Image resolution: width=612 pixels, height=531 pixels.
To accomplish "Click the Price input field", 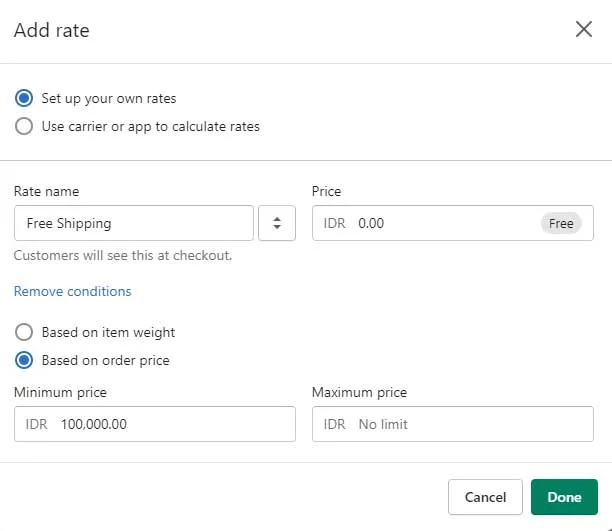I will point(453,223).
